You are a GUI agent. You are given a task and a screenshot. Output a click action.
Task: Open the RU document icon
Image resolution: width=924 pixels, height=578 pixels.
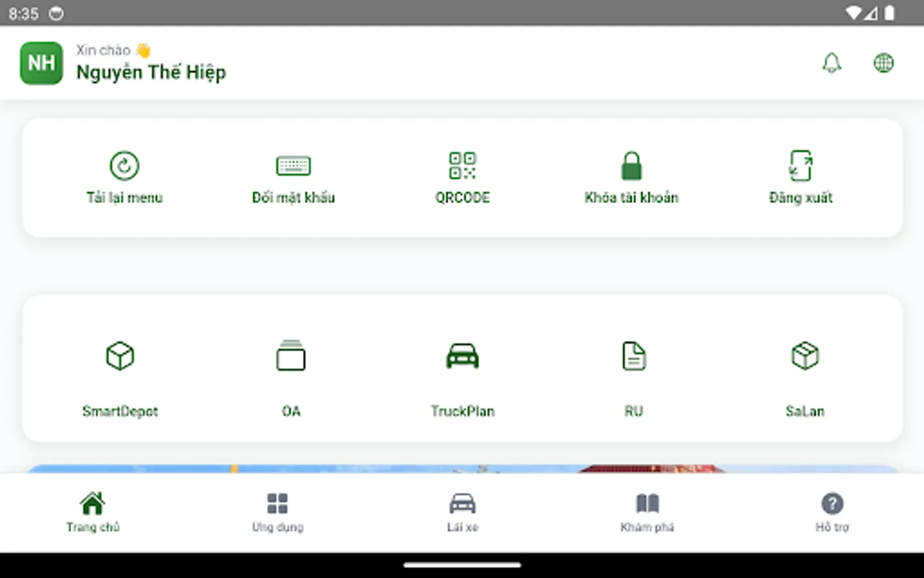(x=634, y=356)
